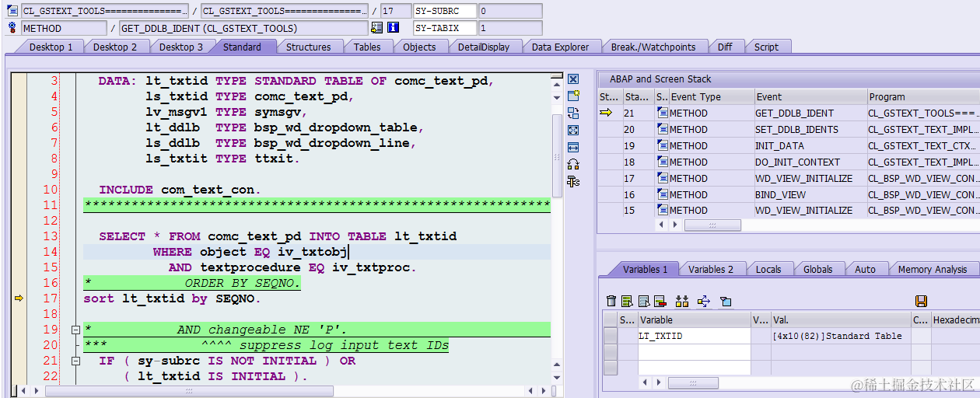Click the empty variable cell below LT_TXTID
The image size is (980, 398).
(694, 351)
